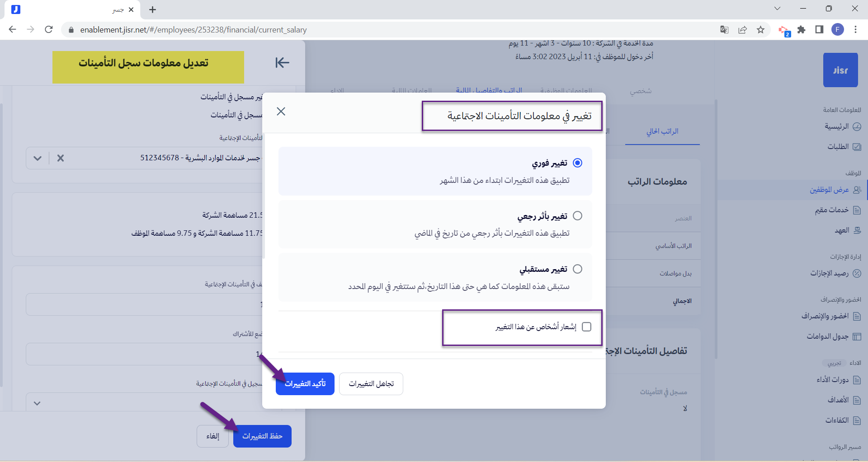This screenshot has height=462, width=868.
Task: Select the تغيير بأثر رجعي radio option
Action: point(577,216)
